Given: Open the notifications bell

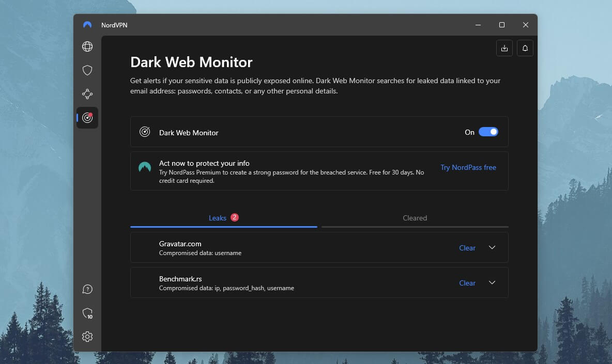Looking at the screenshot, I should [525, 48].
